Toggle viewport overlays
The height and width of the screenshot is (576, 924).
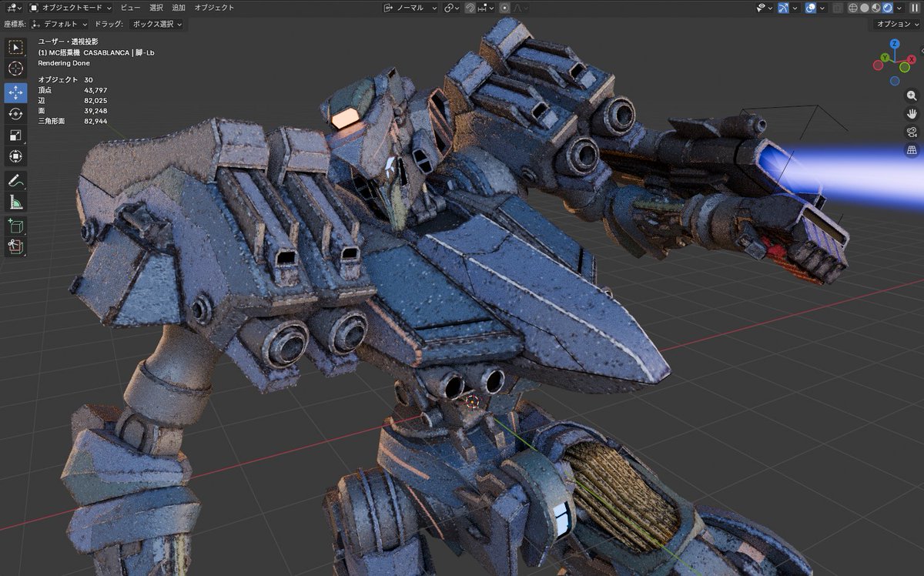tap(811, 7)
